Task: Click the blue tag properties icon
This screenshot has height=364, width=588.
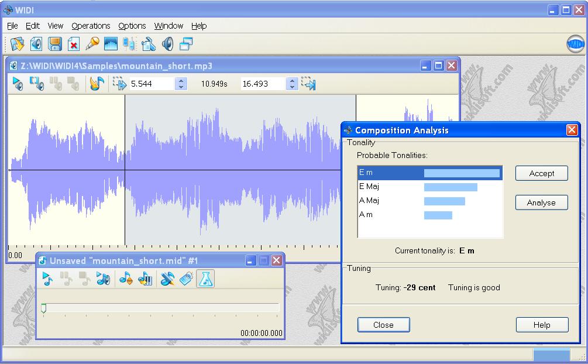Action: click(x=187, y=279)
